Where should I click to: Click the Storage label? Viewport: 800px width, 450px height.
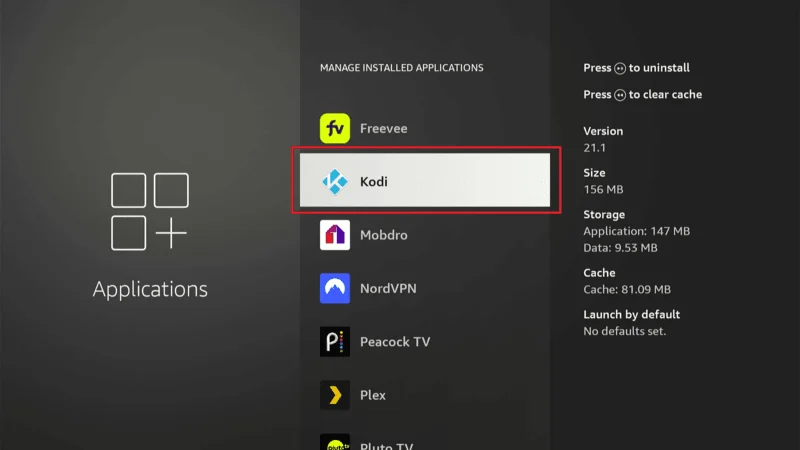[604, 215]
